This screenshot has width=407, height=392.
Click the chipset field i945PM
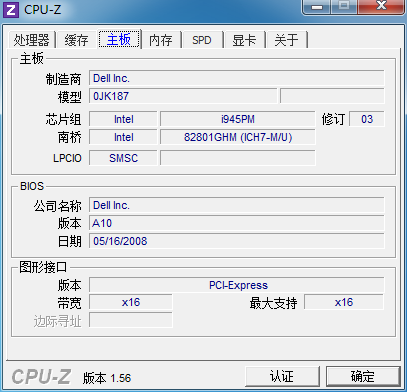pos(238,119)
